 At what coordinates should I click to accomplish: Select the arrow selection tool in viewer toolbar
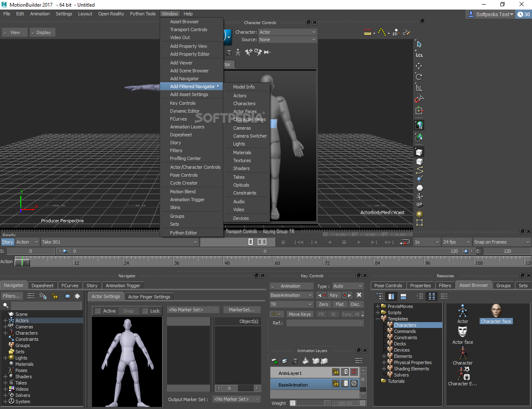tap(419, 44)
